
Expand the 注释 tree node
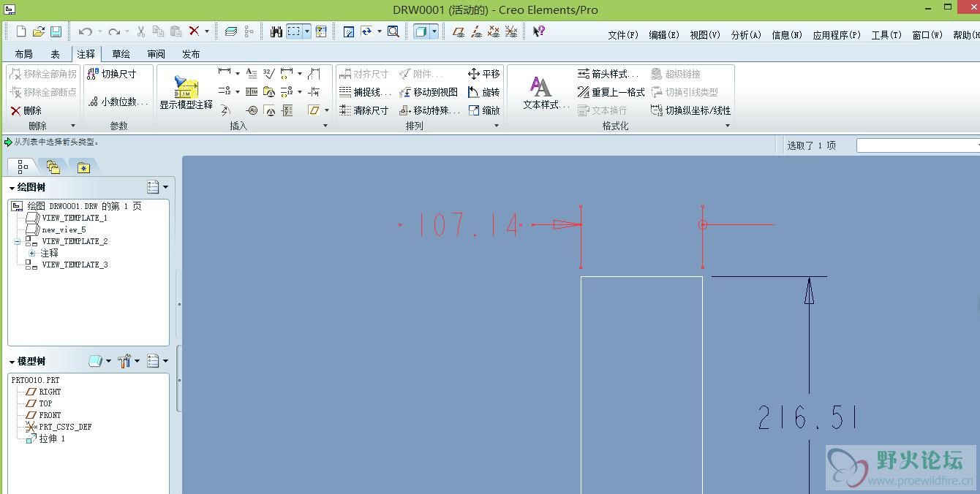[x=31, y=253]
